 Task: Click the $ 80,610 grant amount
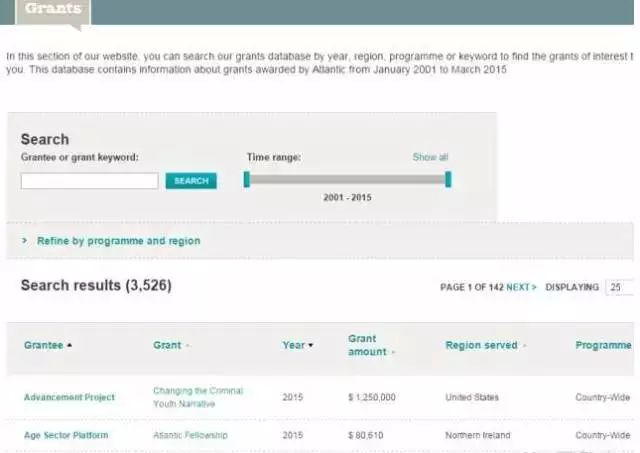tap(366, 435)
